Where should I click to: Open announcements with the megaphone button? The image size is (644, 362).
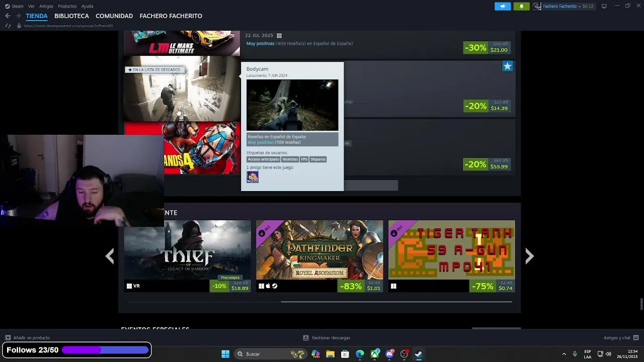[x=503, y=6]
